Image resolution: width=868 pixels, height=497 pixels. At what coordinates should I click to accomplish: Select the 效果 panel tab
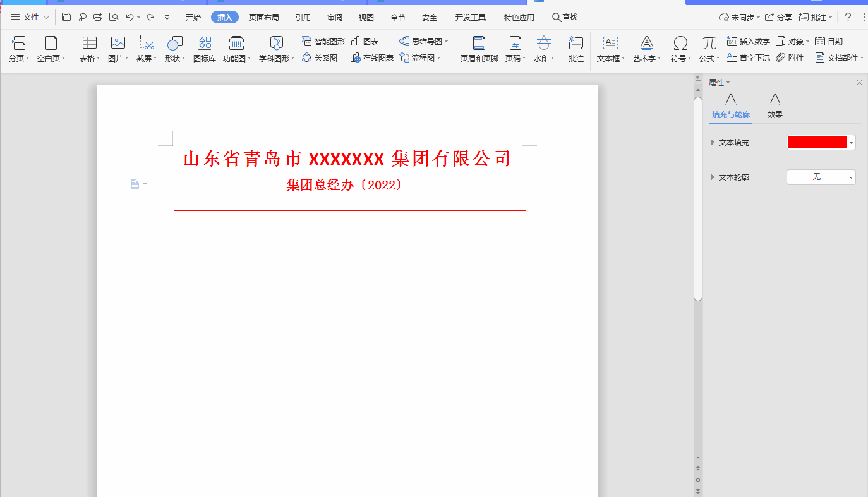tap(775, 107)
